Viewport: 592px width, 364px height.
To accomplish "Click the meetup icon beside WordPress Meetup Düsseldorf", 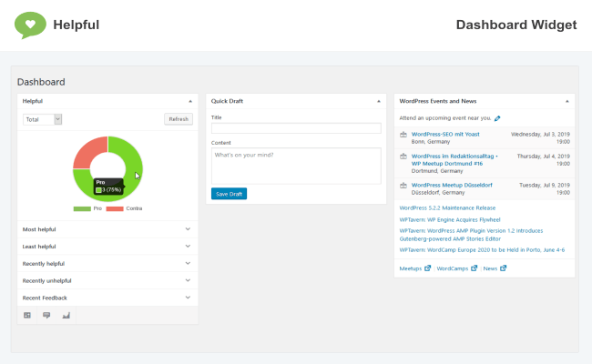I will coord(403,185).
